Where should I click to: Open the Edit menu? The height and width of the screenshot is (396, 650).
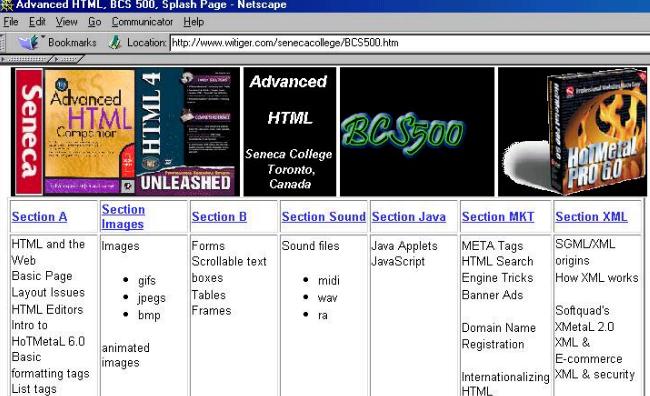point(37,22)
